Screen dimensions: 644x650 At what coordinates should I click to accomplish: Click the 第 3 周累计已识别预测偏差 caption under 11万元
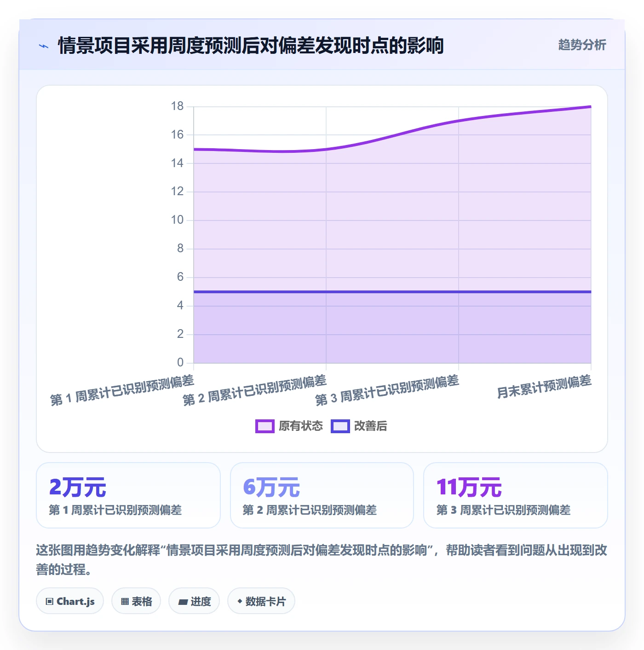pyautogui.click(x=503, y=510)
